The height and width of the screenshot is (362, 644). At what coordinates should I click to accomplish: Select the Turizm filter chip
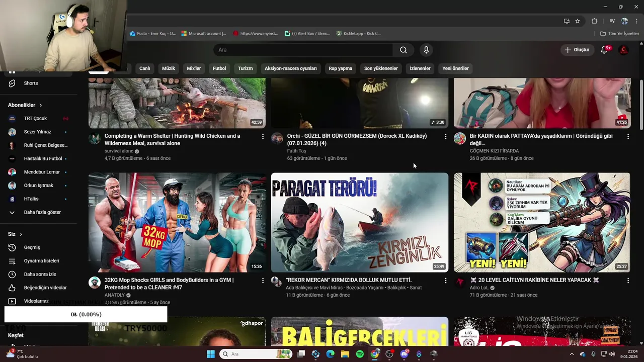pos(246,68)
